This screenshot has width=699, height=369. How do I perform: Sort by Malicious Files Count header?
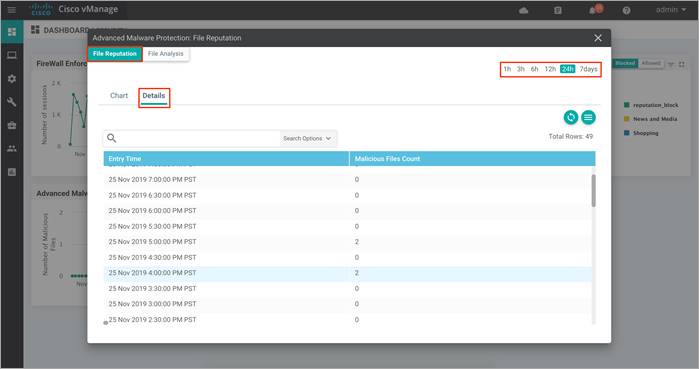[x=472, y=159]
